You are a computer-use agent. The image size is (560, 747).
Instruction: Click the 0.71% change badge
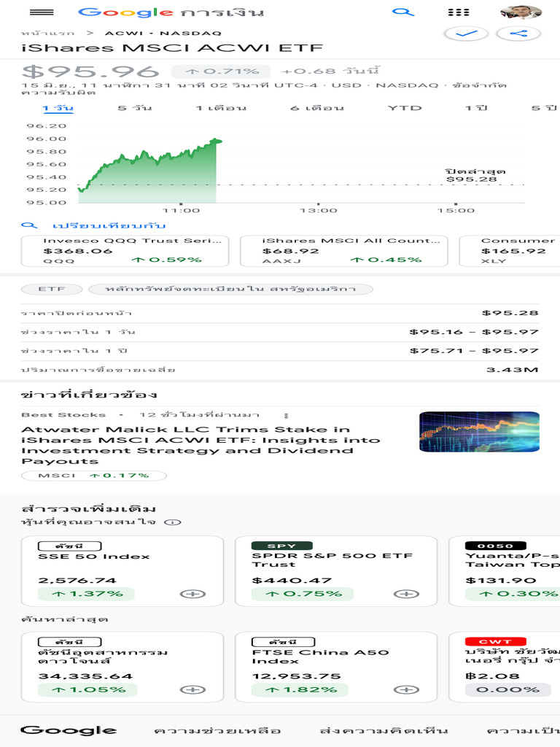[x=222, y=71]
